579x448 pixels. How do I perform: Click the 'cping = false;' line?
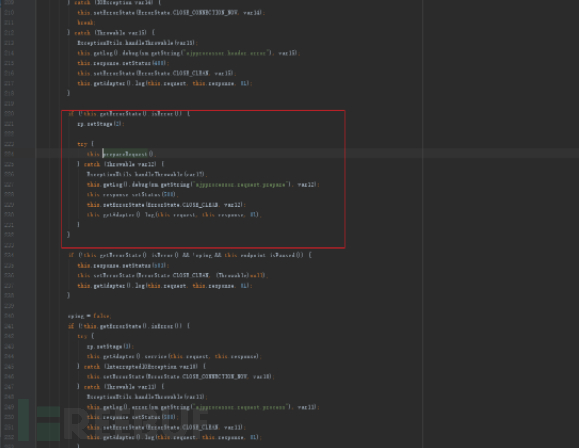(x=89, y=316)
